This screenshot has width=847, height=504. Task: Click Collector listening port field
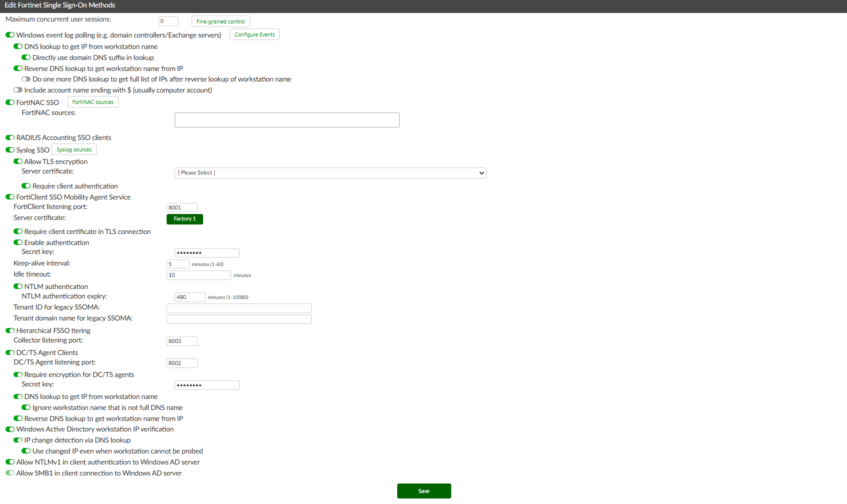[x=182, y=341]
